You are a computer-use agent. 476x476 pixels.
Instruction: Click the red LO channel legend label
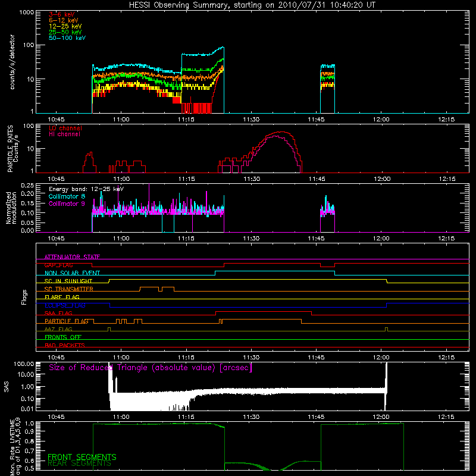point(65,128)
